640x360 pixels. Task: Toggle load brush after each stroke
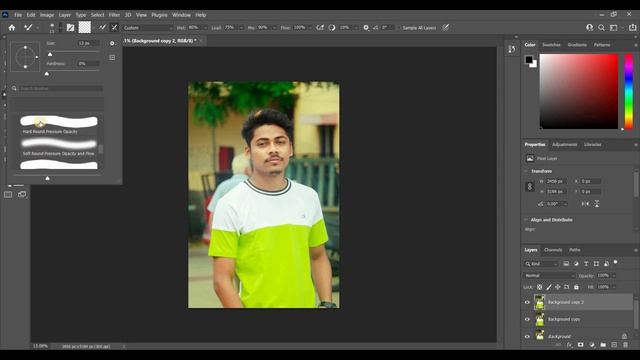[102, 28]
